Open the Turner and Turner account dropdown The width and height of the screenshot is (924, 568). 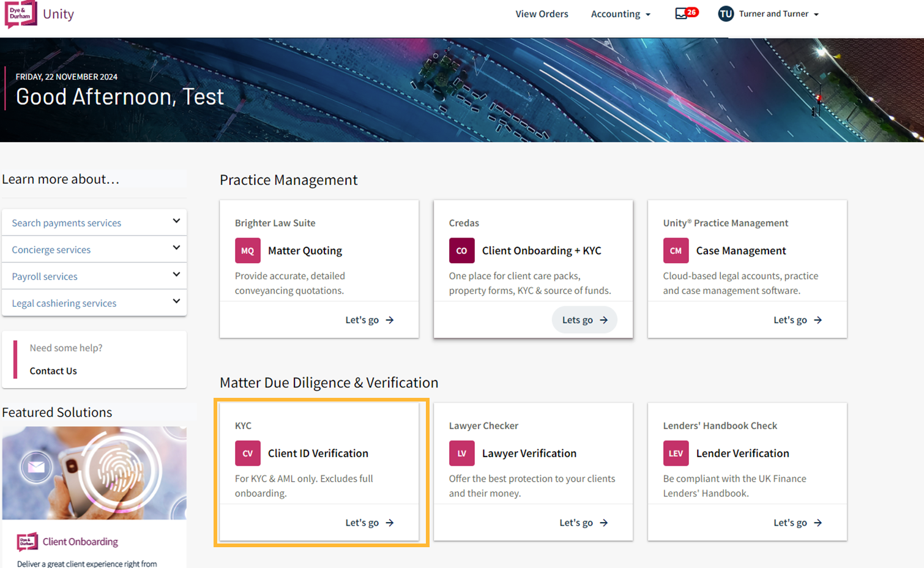point(778,13)
